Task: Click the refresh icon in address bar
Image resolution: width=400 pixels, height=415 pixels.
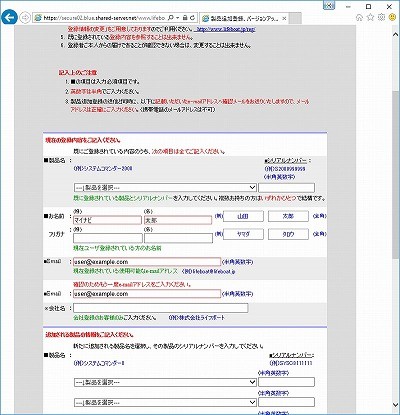Action: tap(192, 18)
